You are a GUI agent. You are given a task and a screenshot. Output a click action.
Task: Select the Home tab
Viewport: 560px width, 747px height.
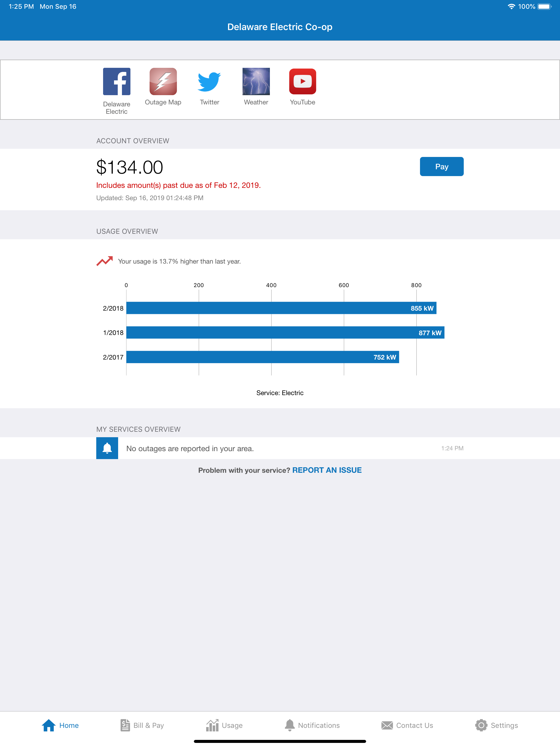60,725
